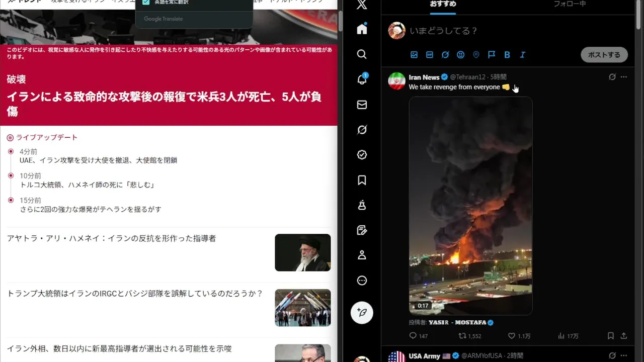Click the ポストする button
This screenshot has height=362, width=644.
point(604,55)
